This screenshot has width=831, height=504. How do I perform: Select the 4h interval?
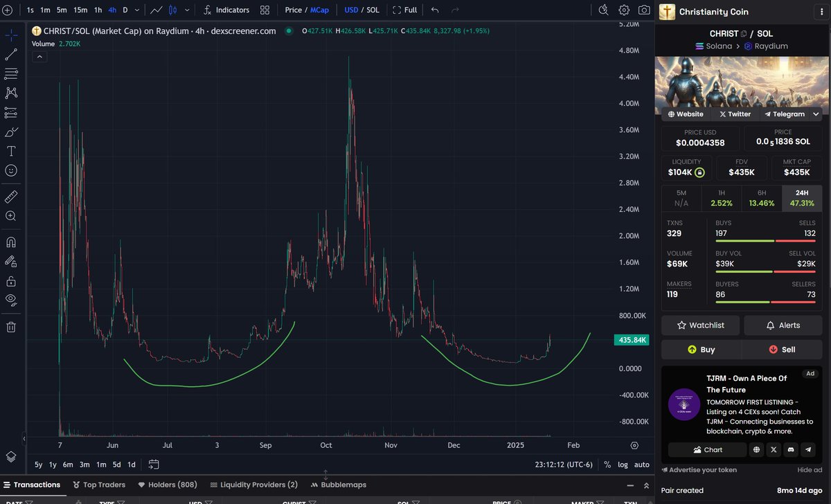coord(112,10)
